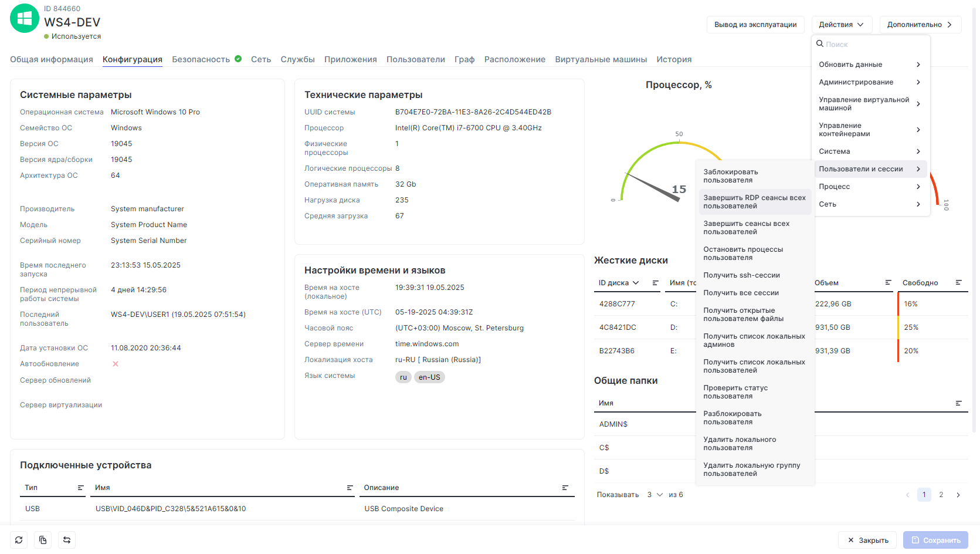
Task: Click the Windows logo host icon
Action: 25,18
